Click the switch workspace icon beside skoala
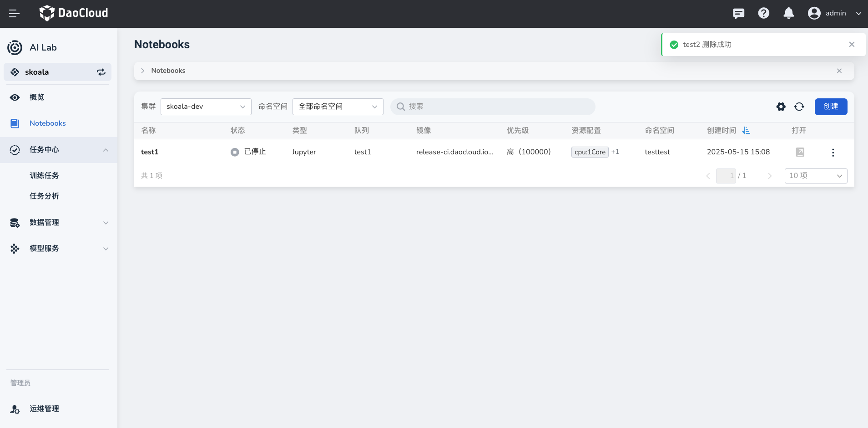Image resolution: width=868 pixels, height=428 pixels. click(x=101, y=72)
